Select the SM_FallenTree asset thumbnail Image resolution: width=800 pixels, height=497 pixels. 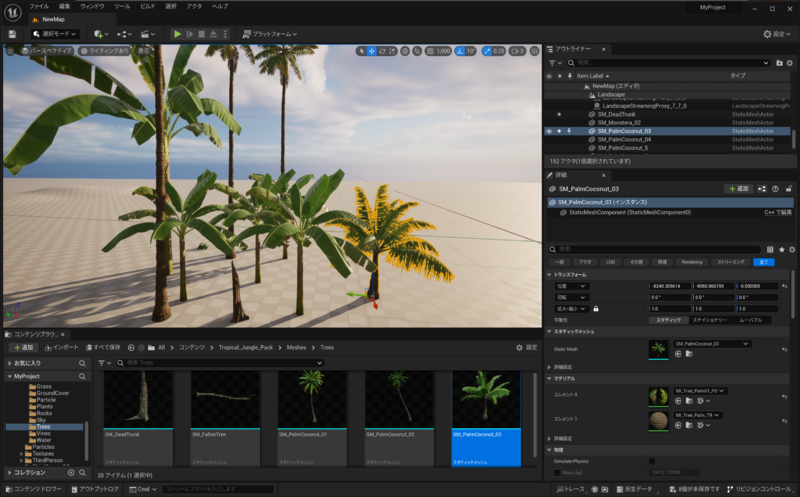224,402
